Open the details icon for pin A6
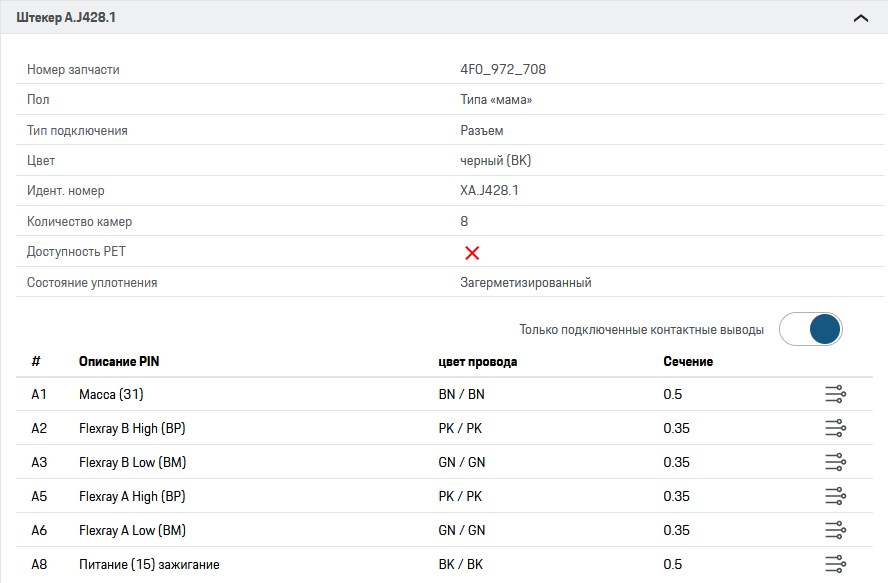This screenshot has width=888, height=583. pyautogui.click(x=835, y=530)
